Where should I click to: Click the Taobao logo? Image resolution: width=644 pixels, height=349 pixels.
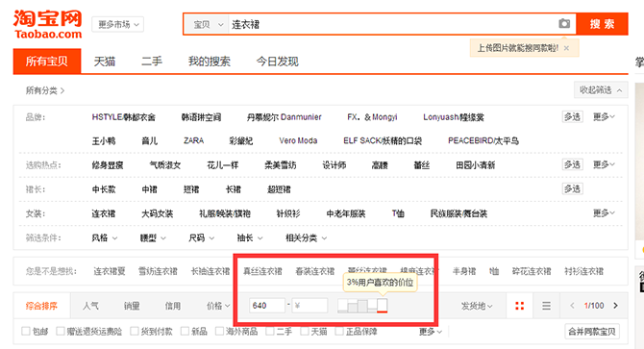[48, 24]
